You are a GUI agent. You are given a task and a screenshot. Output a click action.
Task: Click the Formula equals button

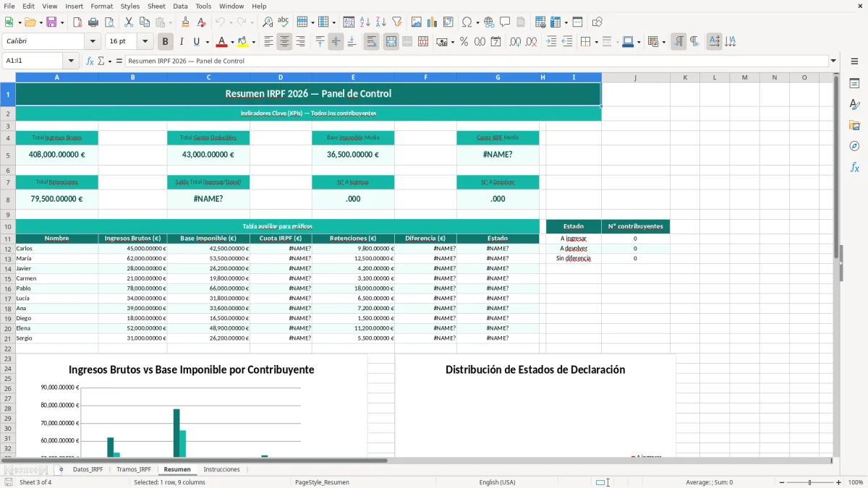(x=119, y=61)
